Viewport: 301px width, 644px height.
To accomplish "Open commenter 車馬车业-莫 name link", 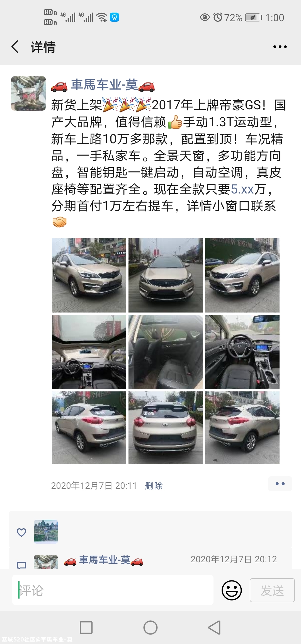I will pos(105,560).
